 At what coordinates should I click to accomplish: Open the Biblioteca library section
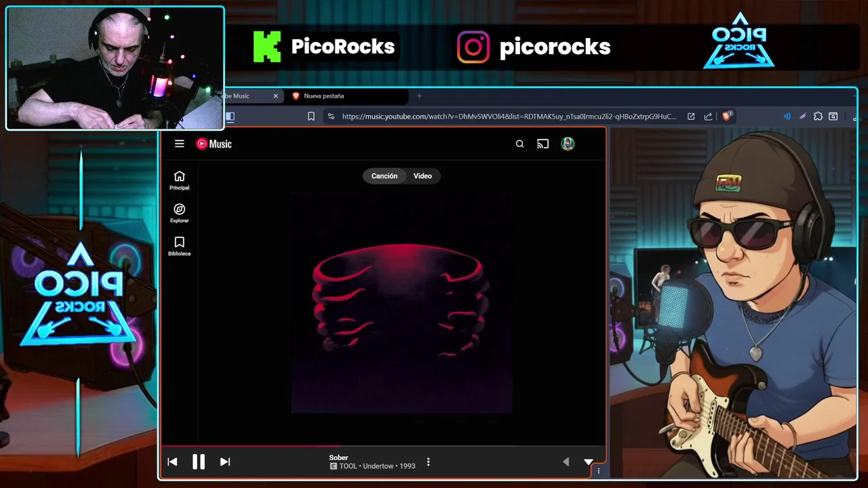[x=179, y=247]
